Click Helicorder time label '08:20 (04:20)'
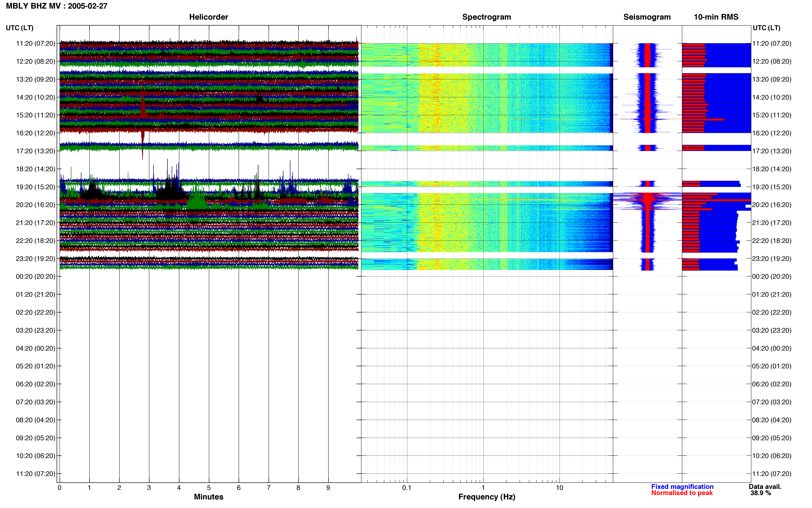The height and width of the screenshot is (508, 812). tap(36, 420)
